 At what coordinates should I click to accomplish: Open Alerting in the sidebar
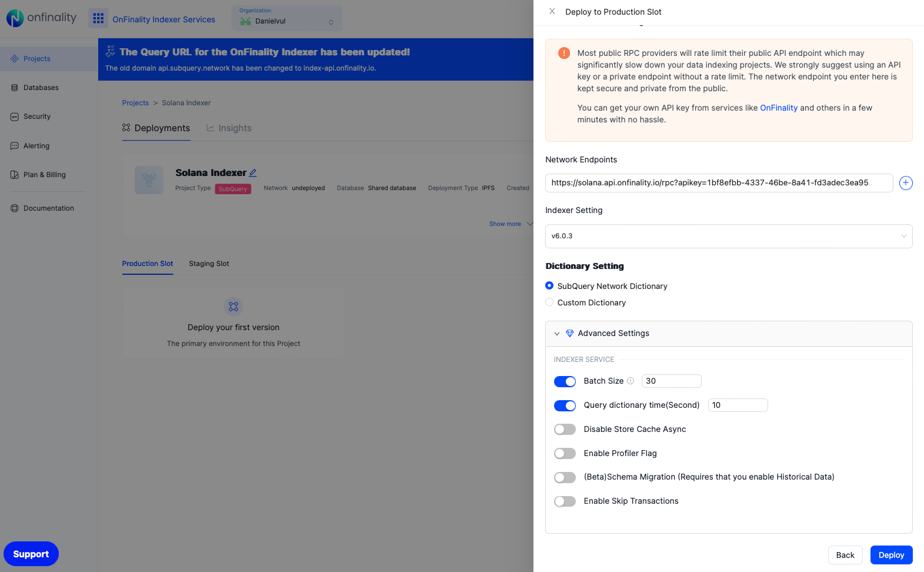pos(36,146)
